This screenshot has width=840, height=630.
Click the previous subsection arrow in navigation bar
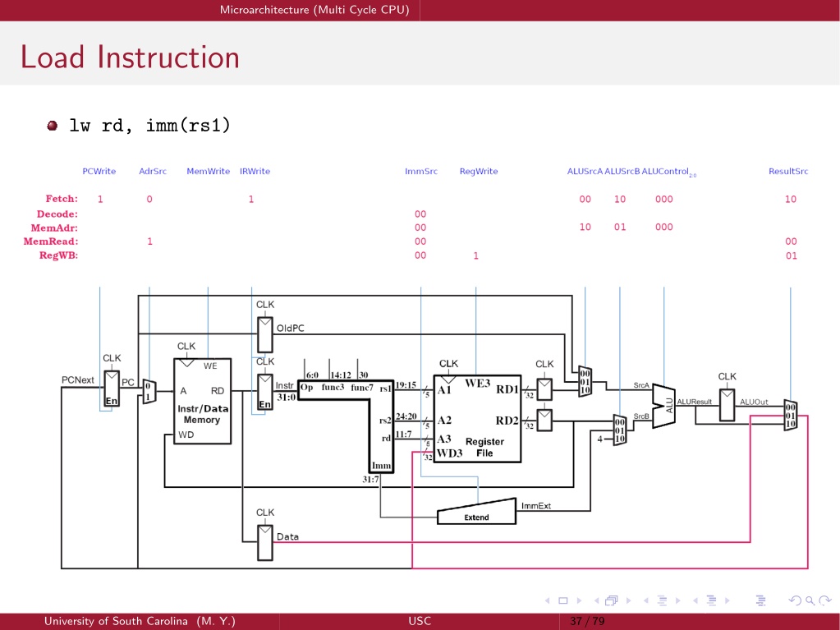click(645, 600)
